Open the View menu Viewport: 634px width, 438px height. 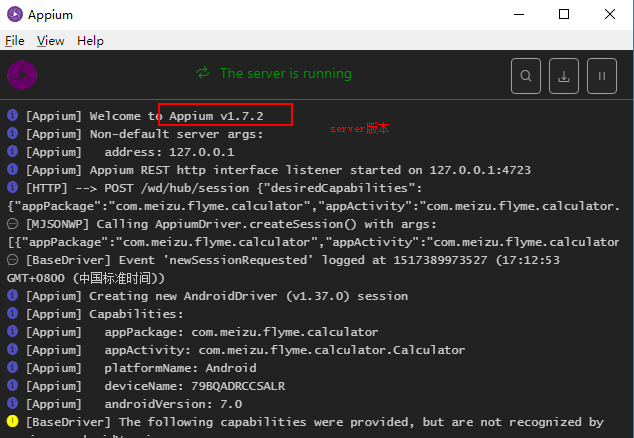[x=51, y=41]
